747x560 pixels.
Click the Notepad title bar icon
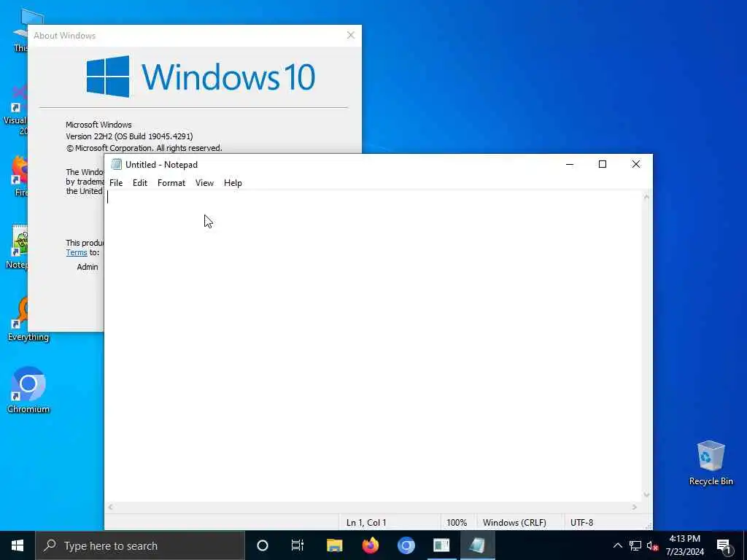(116, 164)
